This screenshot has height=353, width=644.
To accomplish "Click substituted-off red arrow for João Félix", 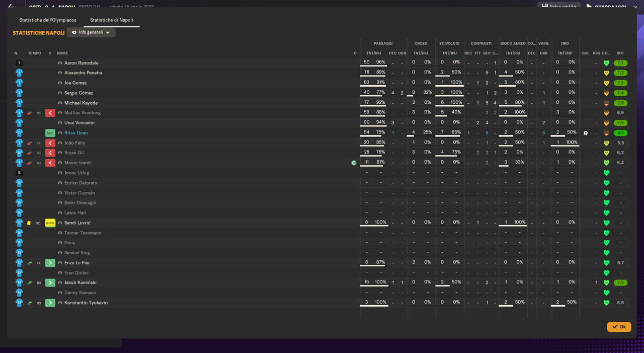I will (50, 143).
